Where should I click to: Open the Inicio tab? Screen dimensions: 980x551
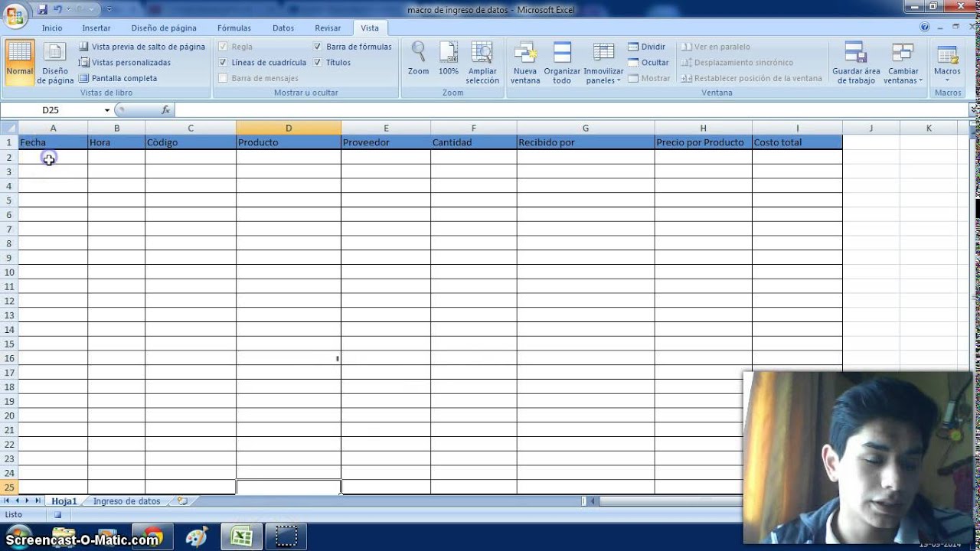(52, 28)
